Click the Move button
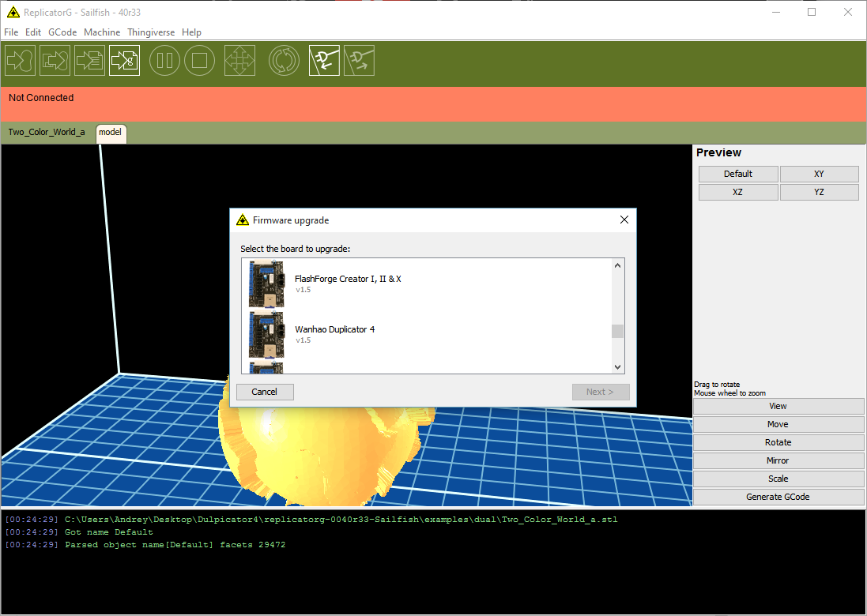This screenshot has height=616, width=867. point(778,424)
